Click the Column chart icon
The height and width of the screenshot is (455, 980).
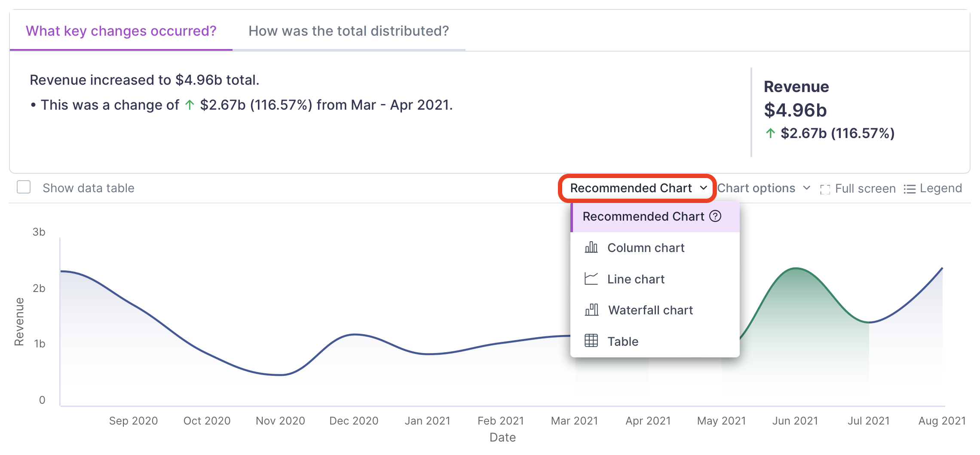tap(592, 247)
